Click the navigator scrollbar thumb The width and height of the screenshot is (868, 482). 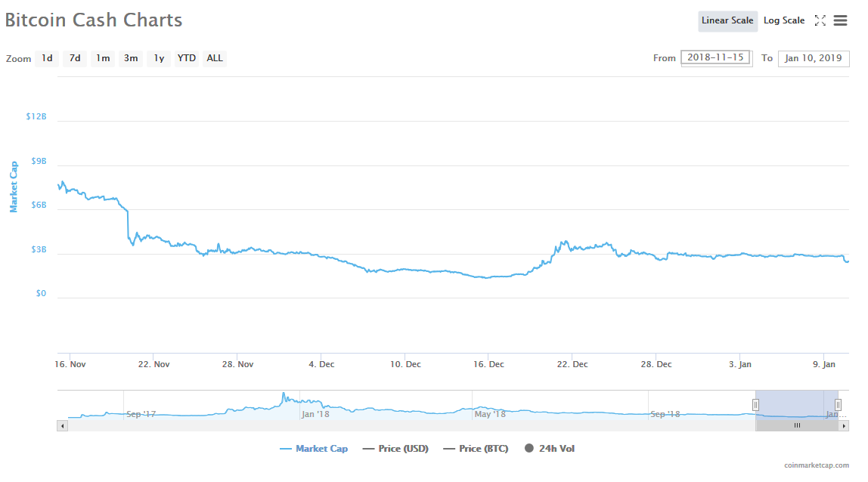coord(797,425)
